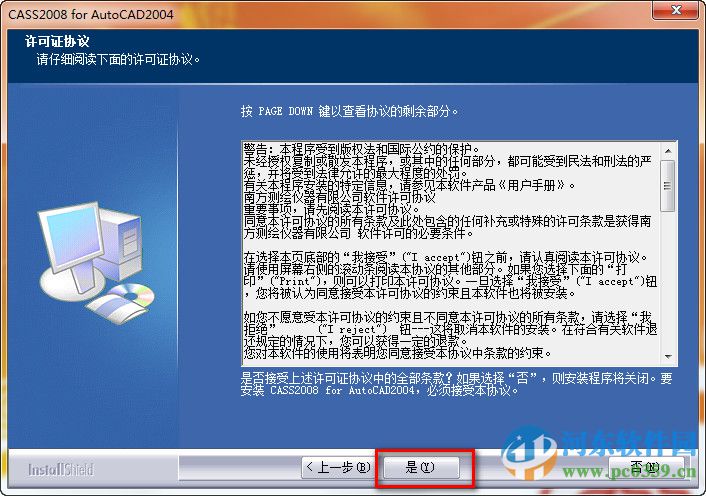Click the title bar CASS2008 for AutoCAD2004
The image size is (706, 496).
coord(91,14)
